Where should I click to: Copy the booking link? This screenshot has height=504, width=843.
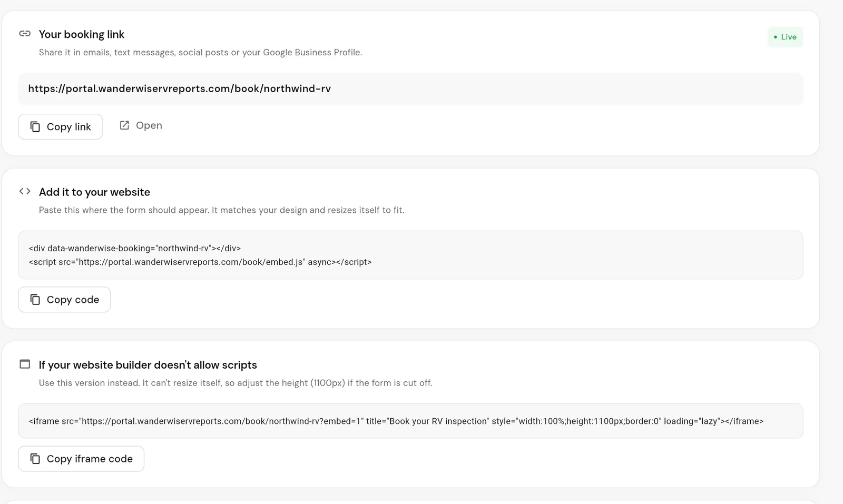tap(61, 127)
